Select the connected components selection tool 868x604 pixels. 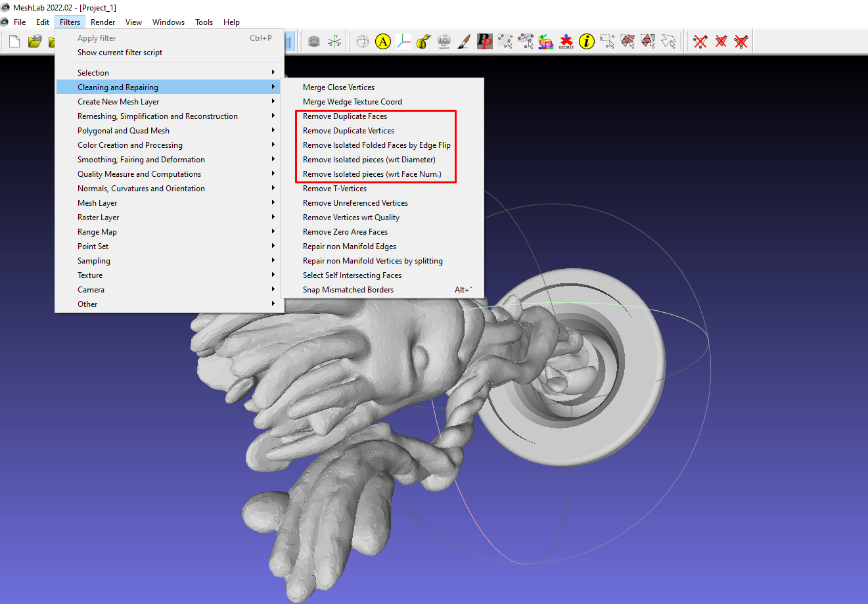click(648, 42)
